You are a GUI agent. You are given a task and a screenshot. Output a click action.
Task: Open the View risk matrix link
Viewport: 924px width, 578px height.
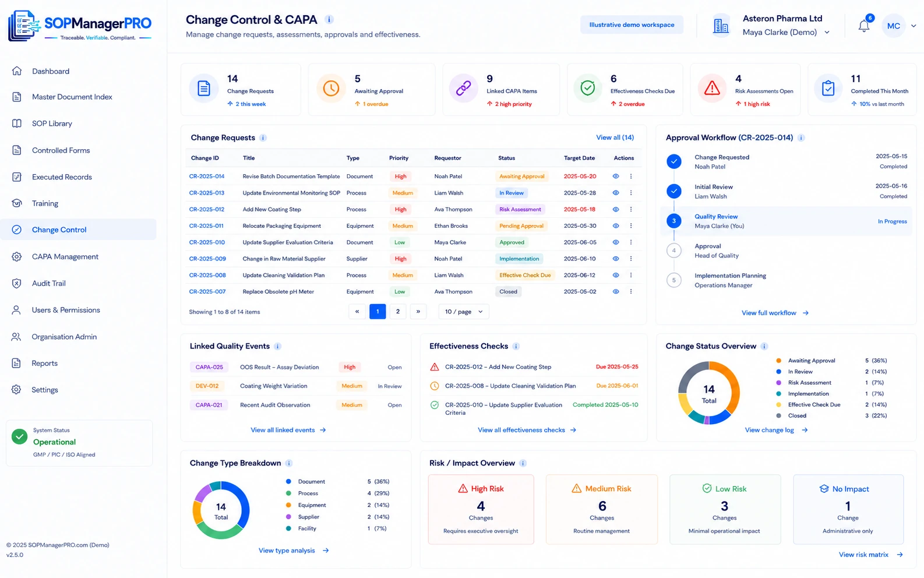coord(870,555)
